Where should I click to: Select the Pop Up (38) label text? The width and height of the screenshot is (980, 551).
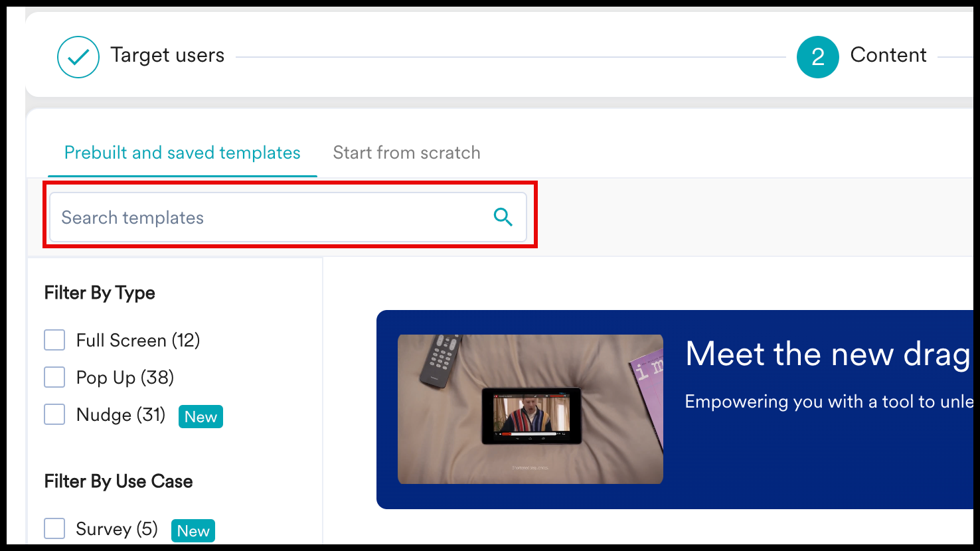(125, 378)
